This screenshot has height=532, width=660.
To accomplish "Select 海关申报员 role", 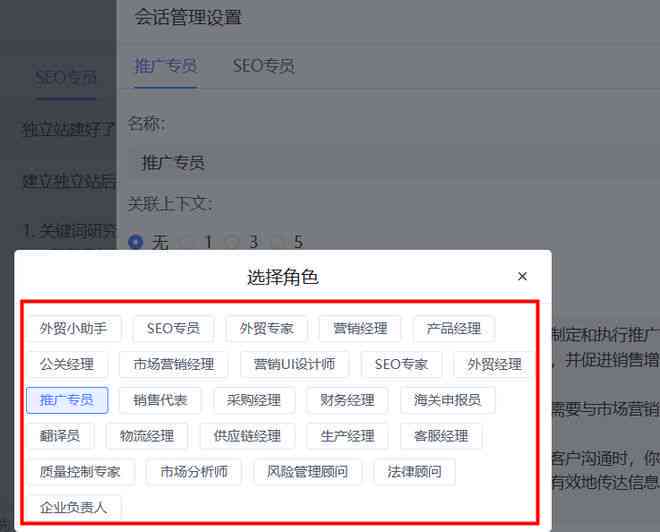I will 447,400.
